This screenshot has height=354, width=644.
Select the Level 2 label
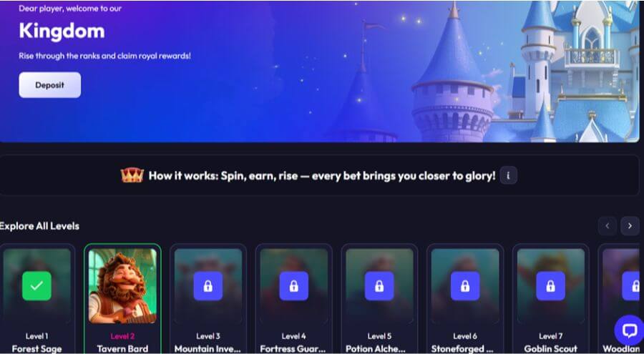coord(122,336)
